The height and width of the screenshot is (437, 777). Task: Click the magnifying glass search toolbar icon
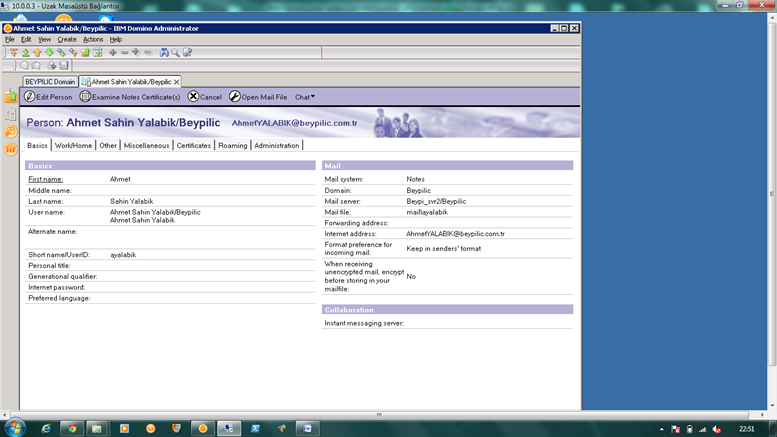pos(175,53)
